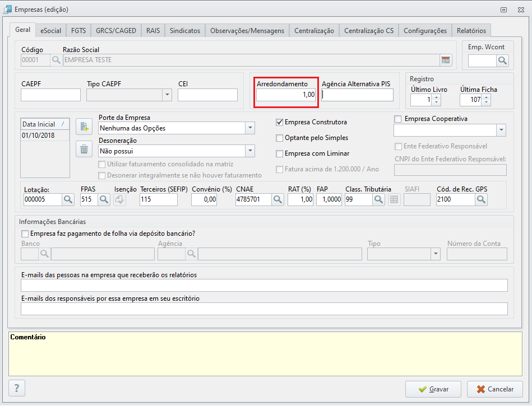This screenshot has height=406, width=532.
Task: Search Emp. Wcont with magnifier icon
Action: click(502, 60)
